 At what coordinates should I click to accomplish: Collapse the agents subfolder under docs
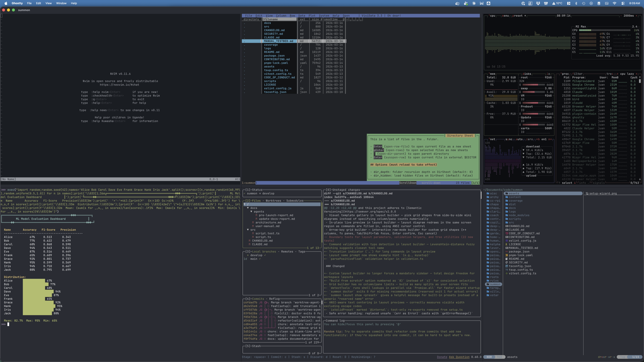251,212
